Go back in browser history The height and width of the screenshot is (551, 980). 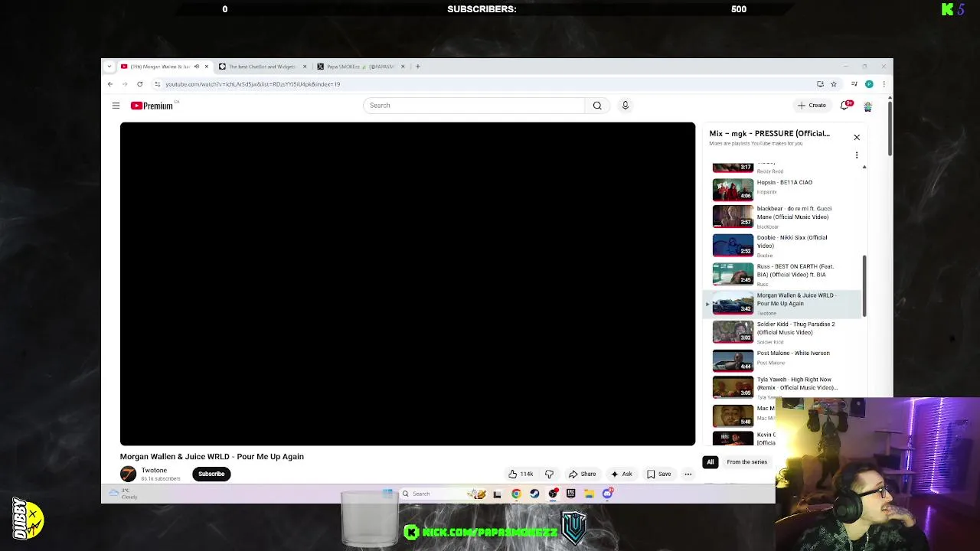[110, 84]
